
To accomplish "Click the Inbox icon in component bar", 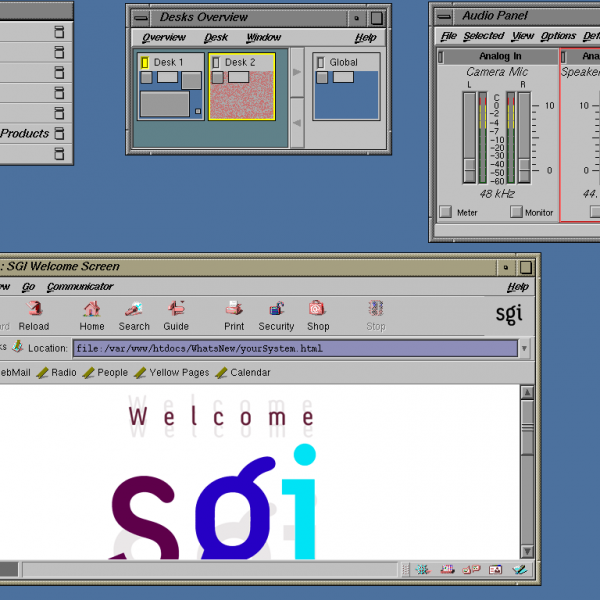I will (x=447, y=570).
